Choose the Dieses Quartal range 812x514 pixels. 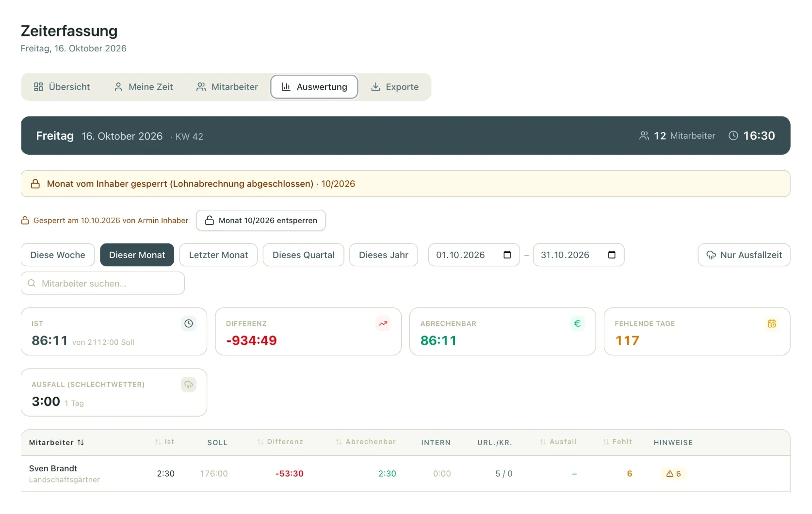pos(304,255)
